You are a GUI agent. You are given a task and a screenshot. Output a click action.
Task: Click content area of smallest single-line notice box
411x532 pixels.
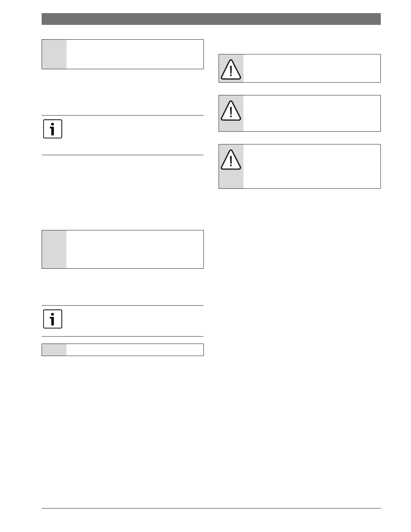pyautogui.click(x=135, y=350)
